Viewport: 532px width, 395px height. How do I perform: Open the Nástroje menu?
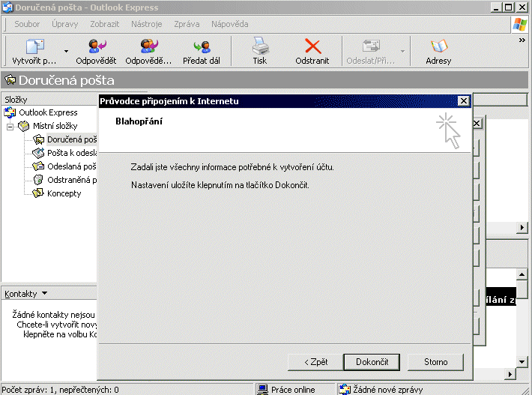pos(147,24)
